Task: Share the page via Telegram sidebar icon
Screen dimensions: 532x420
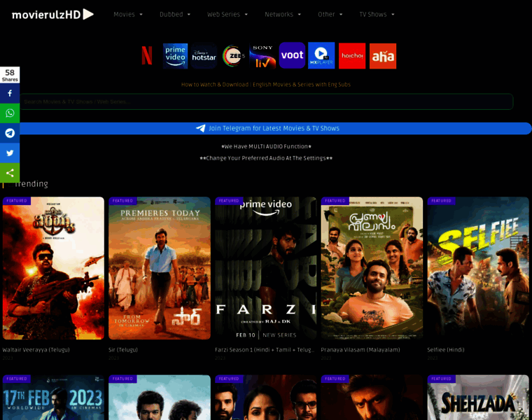Action: (10, 133)
